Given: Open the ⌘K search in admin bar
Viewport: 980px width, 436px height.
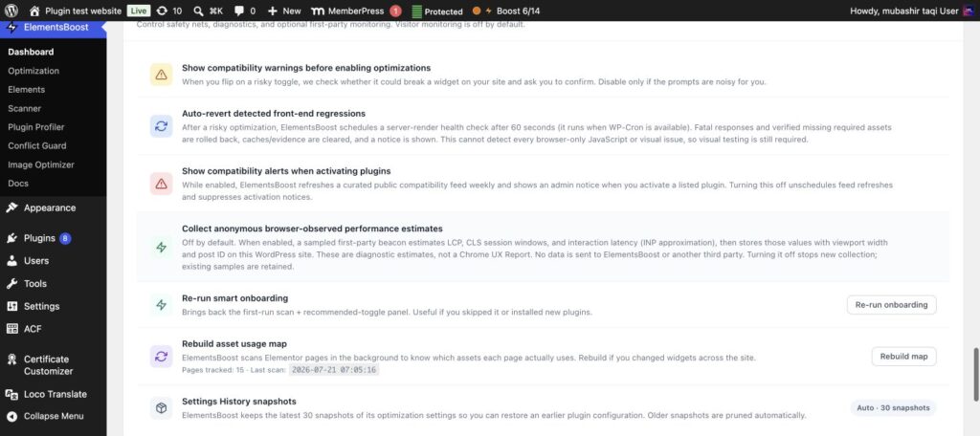Looking at the screenshot, I should click(208, 11).
